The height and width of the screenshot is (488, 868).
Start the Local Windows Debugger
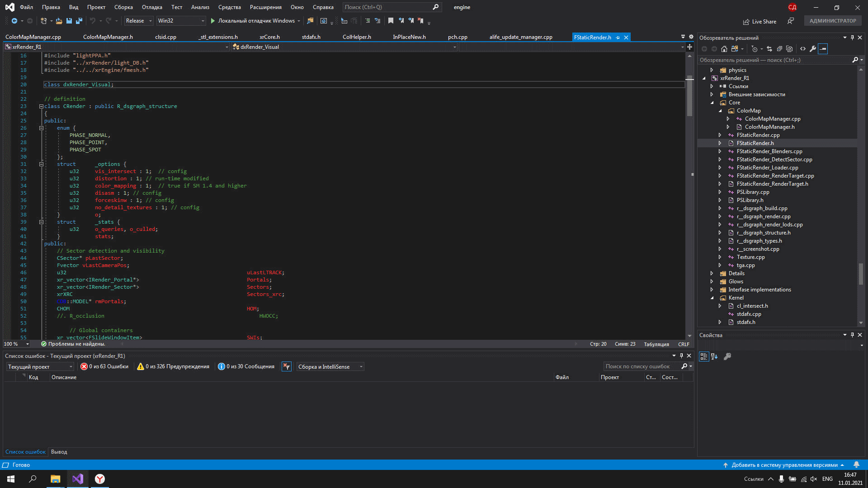(x=252, y=21)
